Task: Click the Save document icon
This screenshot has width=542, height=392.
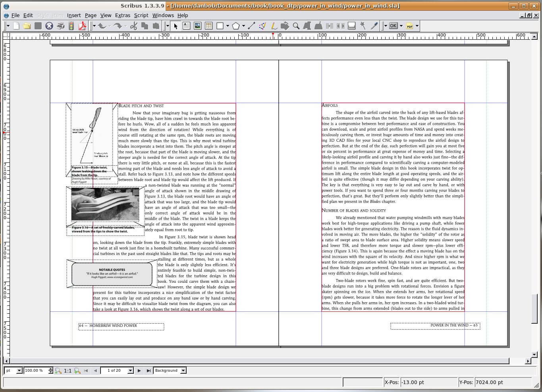Action: [x=38, y=26]
